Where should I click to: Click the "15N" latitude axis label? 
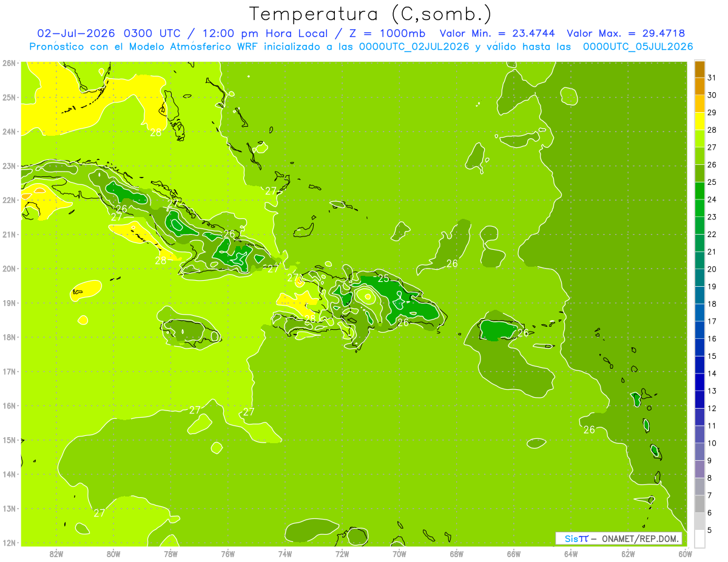8,440
